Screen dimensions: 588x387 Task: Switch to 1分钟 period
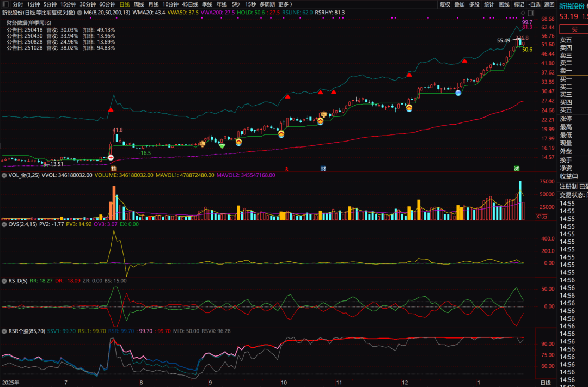(x=33, y=4)
